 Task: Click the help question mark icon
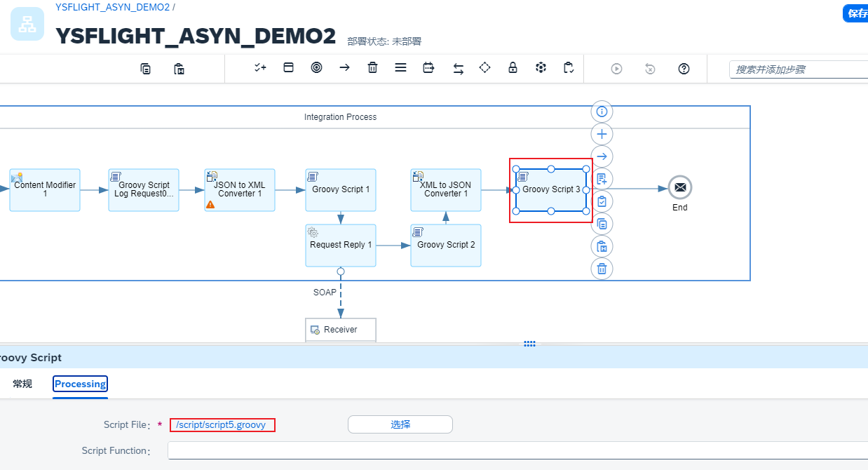[684, 69]
